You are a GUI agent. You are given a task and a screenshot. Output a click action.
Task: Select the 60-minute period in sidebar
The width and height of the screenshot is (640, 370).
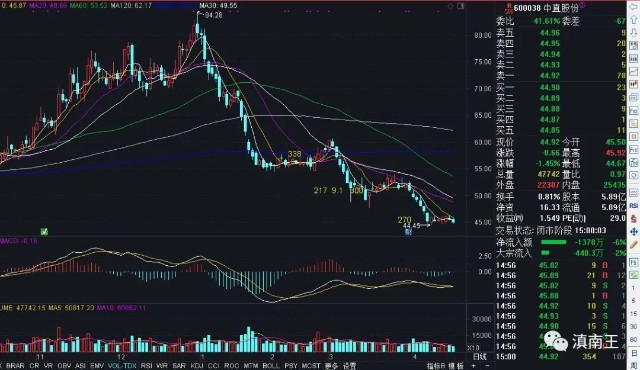click(633, 339)
